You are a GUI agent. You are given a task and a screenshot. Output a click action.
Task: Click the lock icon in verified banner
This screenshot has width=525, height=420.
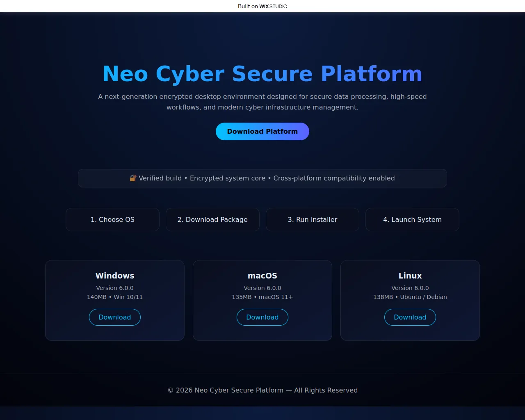coord(133,178)
